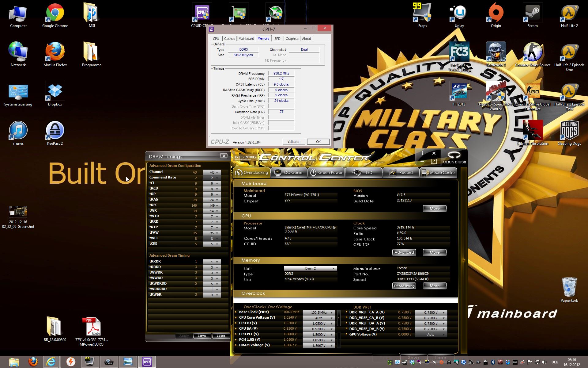Switch to OC Genie tab

288,172
